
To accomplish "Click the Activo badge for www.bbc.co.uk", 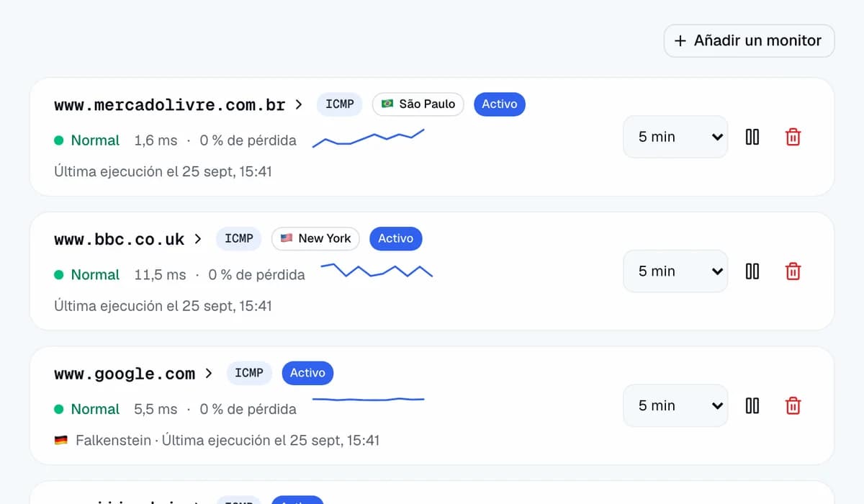I will (396, 238).
